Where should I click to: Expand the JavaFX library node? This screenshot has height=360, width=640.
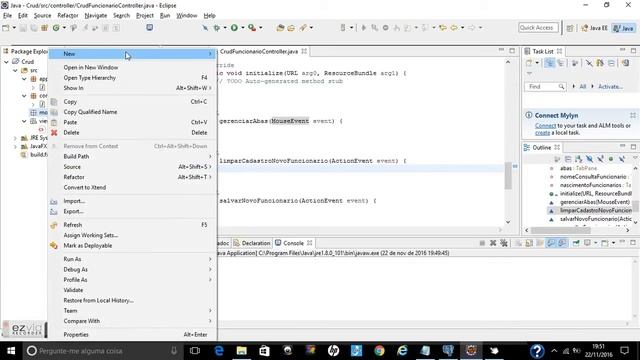pos(15,146)
